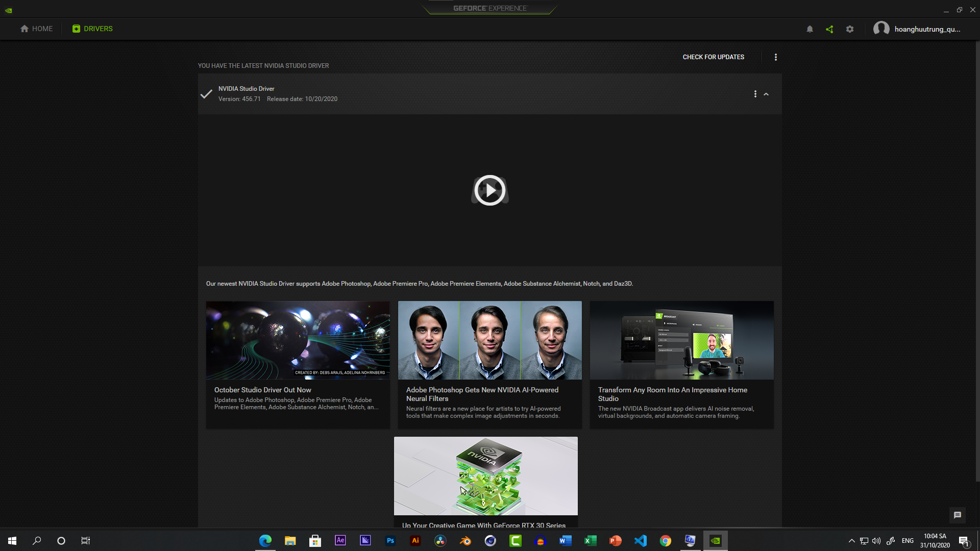
Task: Open Cortana from the taskbar
Action: pyautogui.click(x=61, y=541)
